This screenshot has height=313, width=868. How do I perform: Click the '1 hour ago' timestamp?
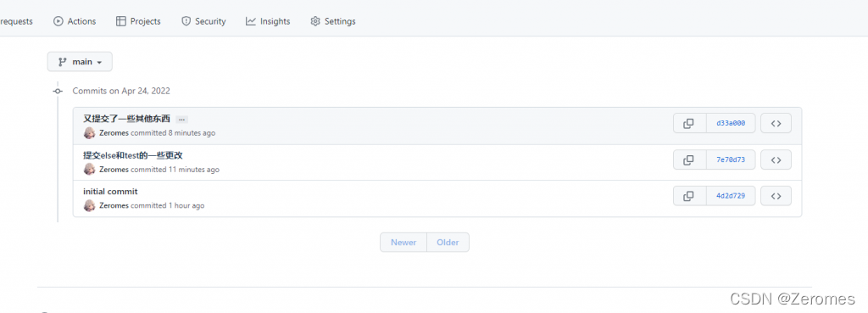186,205
